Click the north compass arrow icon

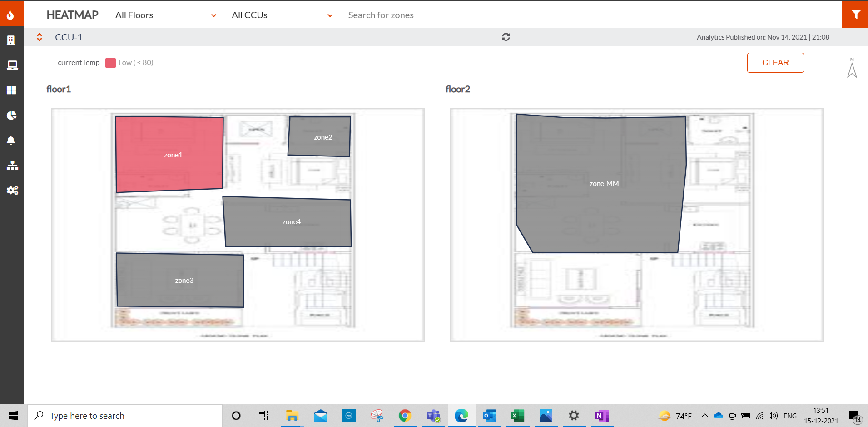click(852, 68)
